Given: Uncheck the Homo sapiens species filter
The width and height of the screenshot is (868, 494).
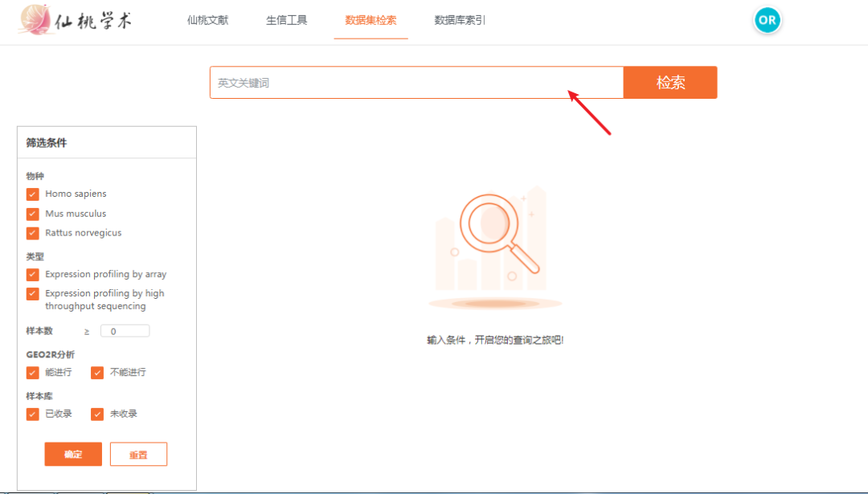Looking at the screenshot, I should point(32,194).
